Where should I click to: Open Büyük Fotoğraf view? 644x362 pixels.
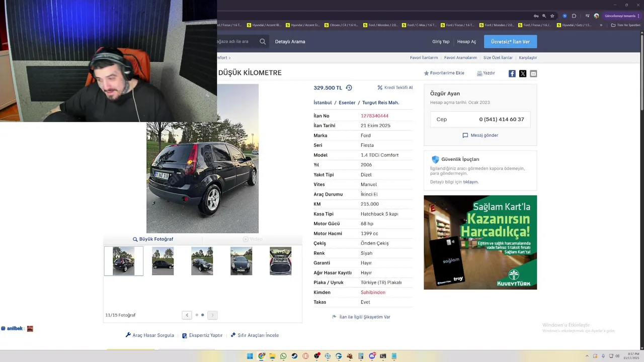pyautogui.click(x=153, y=239)
